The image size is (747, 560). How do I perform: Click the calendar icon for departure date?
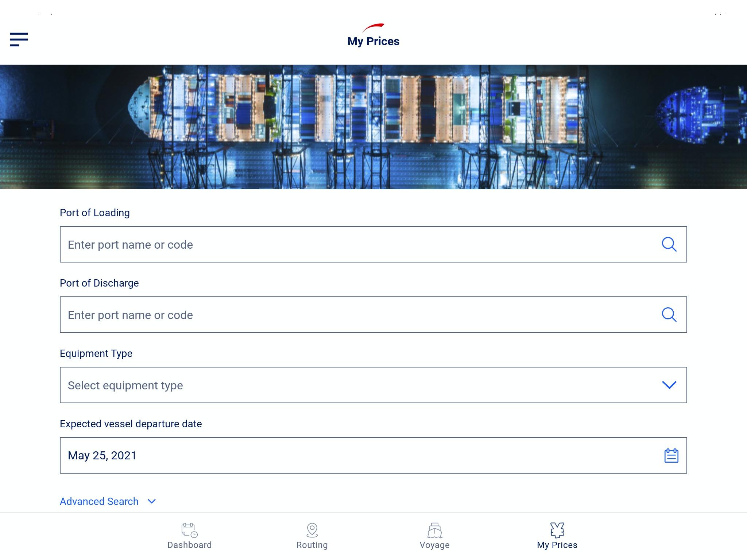tap(671, 455)
